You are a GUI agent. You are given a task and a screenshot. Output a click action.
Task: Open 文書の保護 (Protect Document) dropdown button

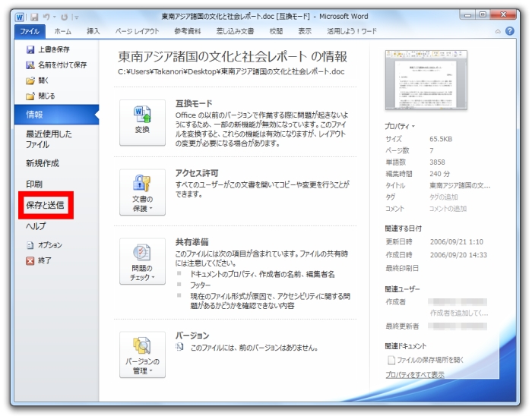coord(142,192)
